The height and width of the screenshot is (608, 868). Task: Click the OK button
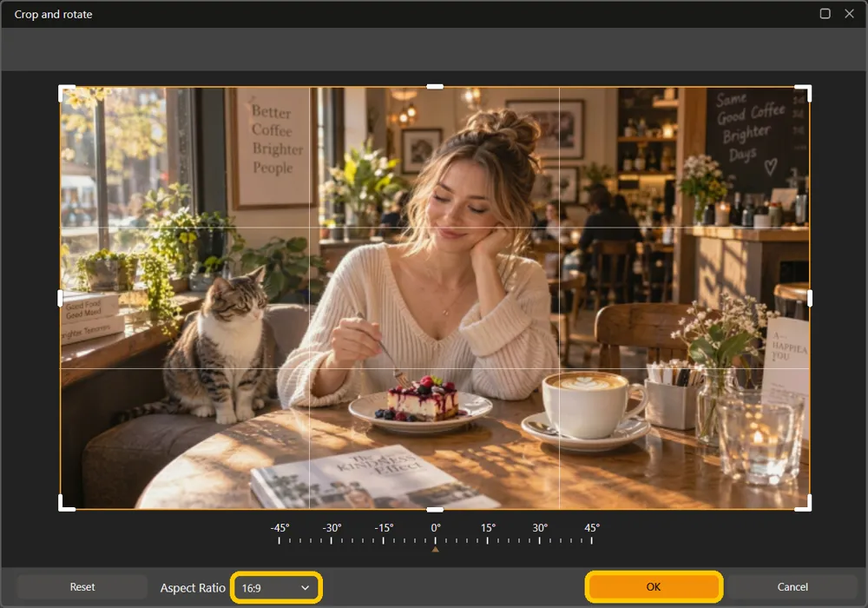point(654,586)
